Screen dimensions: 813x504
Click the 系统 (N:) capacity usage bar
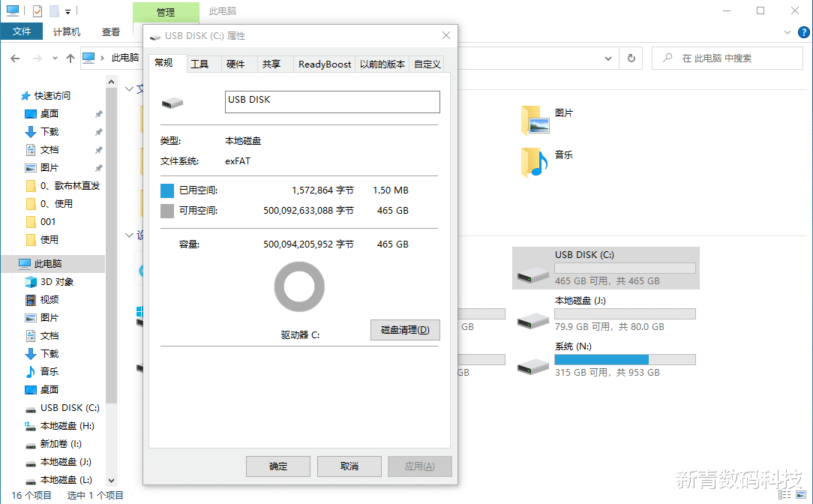[624, 359]
